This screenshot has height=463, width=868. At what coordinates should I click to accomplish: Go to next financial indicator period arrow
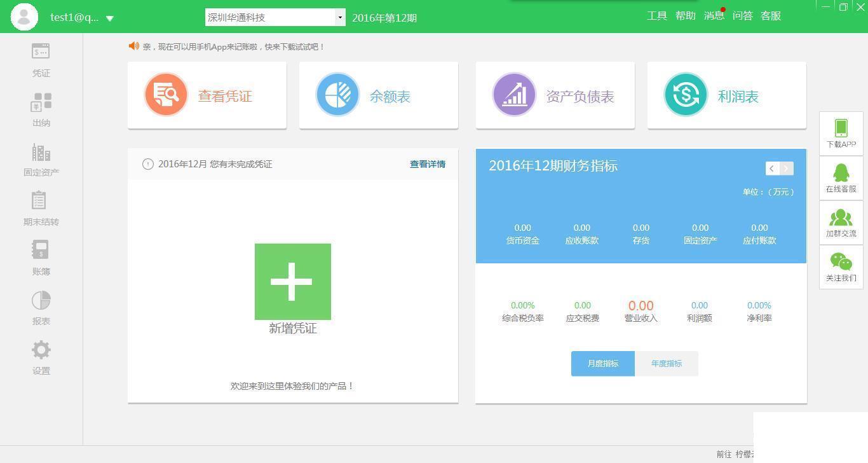coord(787,169)
